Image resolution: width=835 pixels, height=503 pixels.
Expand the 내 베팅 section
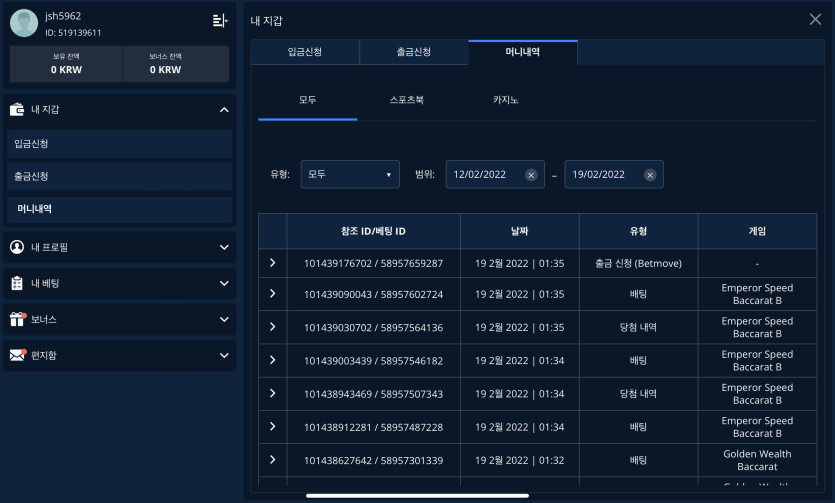224,283
